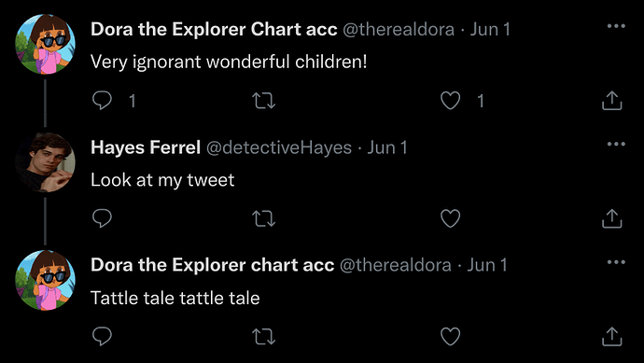This screenshot has width=644, height=363.
Task: Visit the "Dora the Explorer chart acc" name on the last tweet
Action: (x=213, y=265)
